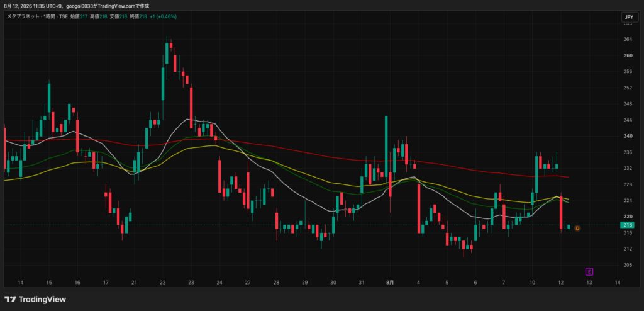The image size is (644, 311).
Task: Click date 16 on time axis
Action: click(77, 283)
